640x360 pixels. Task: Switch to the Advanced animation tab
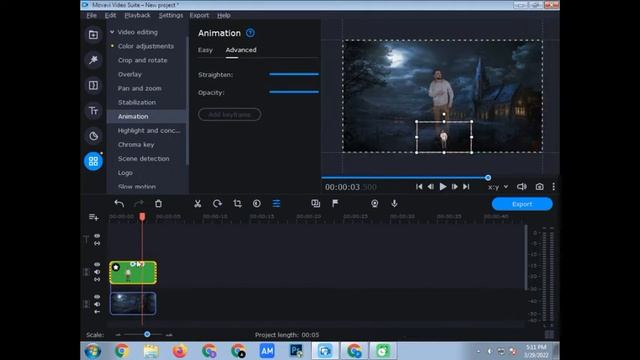[x=241, y=50]
